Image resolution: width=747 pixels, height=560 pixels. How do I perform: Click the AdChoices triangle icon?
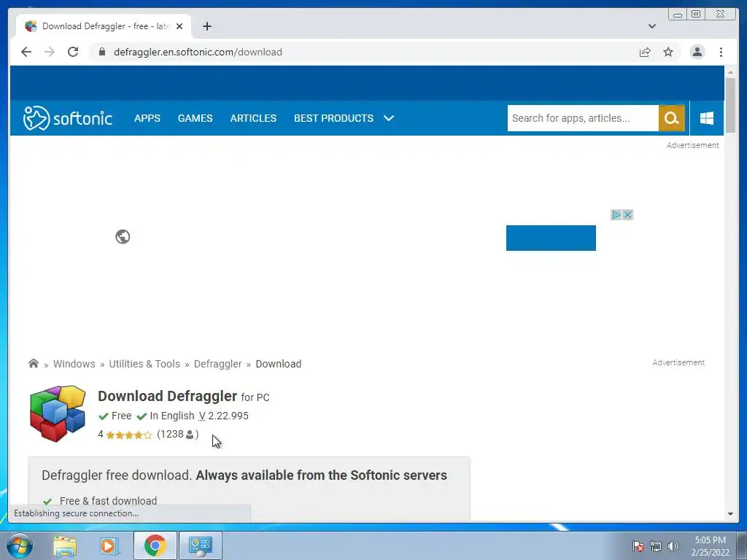[616, 215]
